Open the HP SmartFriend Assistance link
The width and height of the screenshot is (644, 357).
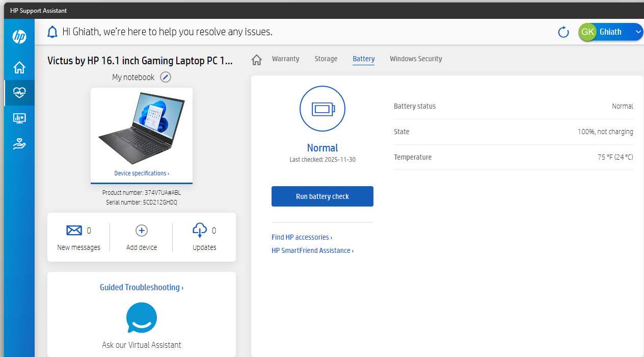pos(312,250)
